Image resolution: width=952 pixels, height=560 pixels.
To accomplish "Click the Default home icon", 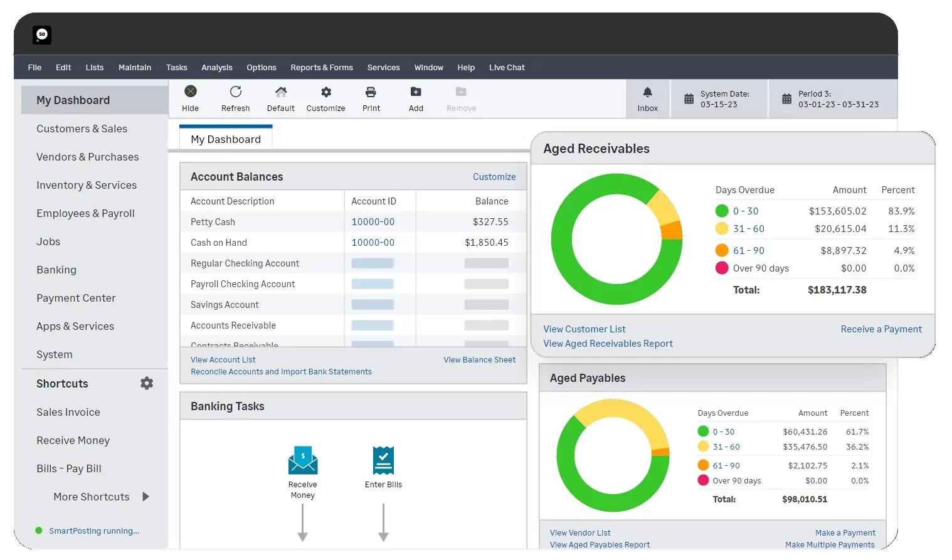I will click(280, 92).
